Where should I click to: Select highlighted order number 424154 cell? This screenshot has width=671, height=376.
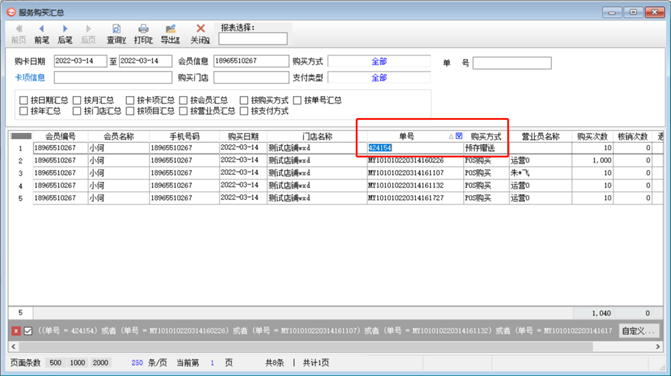click(415, 148)
